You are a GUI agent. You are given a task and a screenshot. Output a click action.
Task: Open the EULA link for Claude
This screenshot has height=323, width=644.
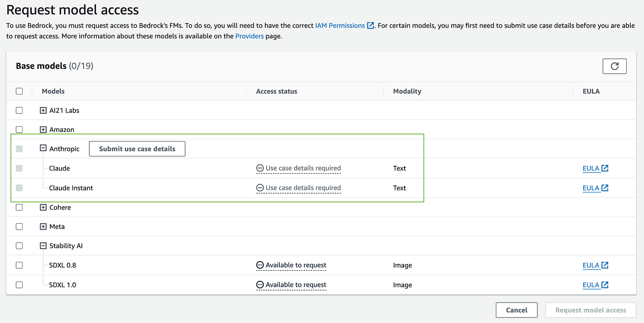pos(595,168)
